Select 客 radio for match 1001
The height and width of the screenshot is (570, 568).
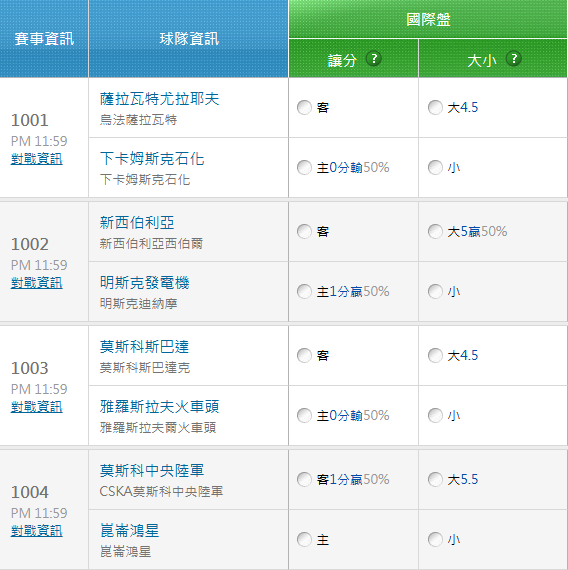(x=304, y=108)
